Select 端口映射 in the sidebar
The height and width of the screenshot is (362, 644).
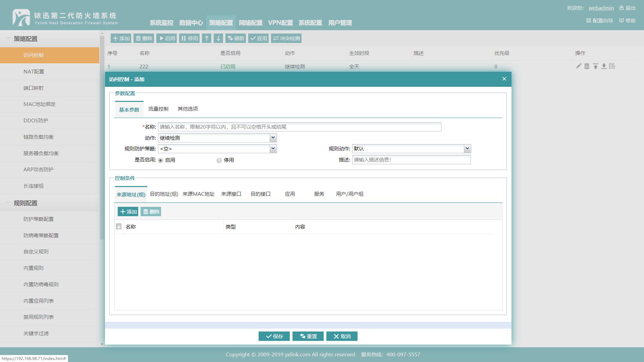(50, 88)
